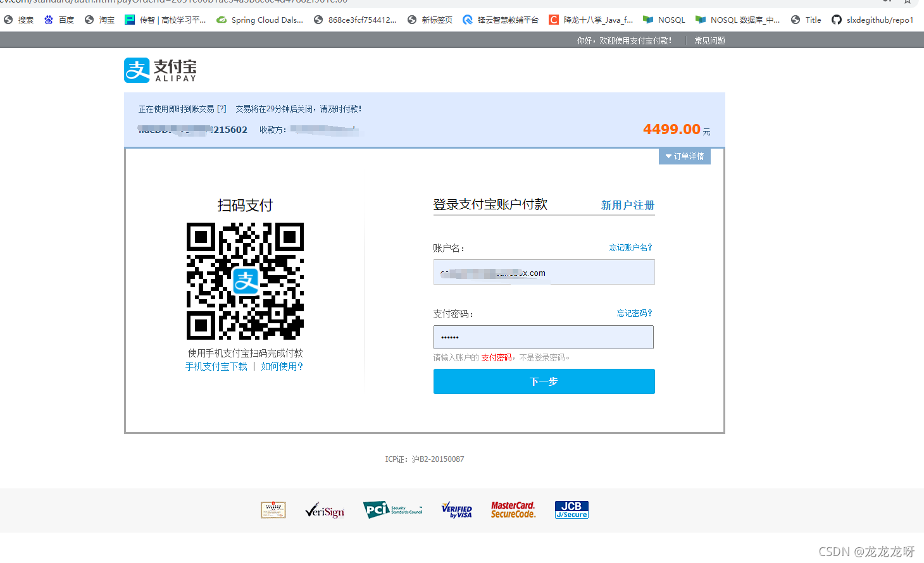This screenshot has height=563, width=924.
Task: Click the ICP证 沪B2-20150087 text
Action: (x=425, y=459)
